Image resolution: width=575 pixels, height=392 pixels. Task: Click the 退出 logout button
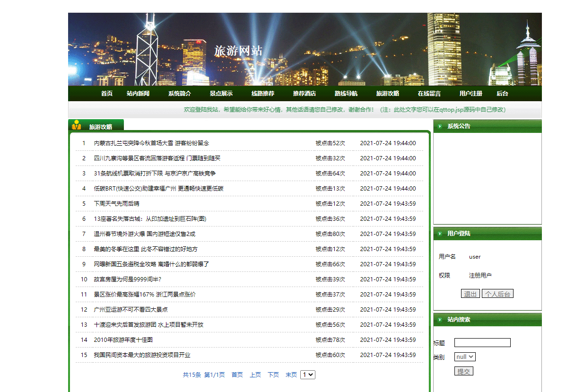coord(470,293)
